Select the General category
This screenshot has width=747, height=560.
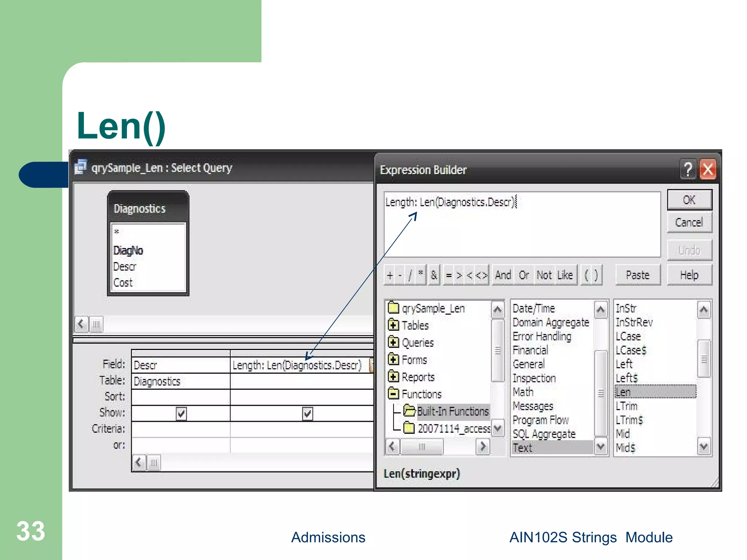point(529,364)
